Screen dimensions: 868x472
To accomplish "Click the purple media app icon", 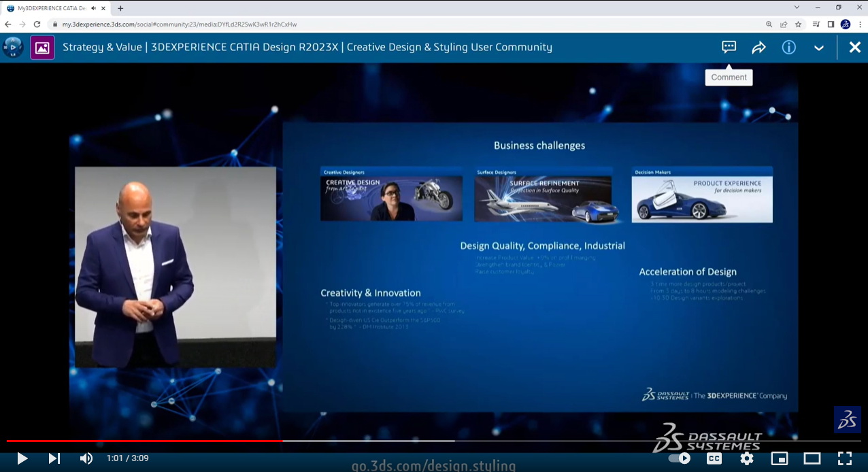I will [42, 47].
